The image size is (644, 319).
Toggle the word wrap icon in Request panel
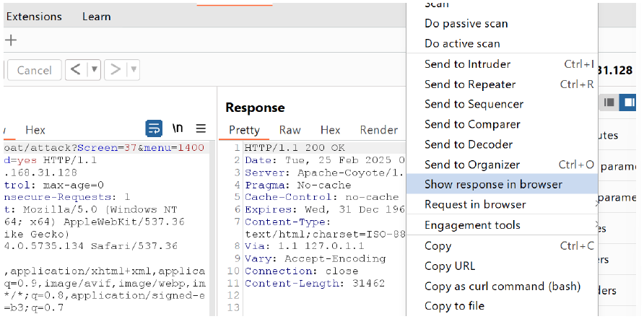[154, 129]
